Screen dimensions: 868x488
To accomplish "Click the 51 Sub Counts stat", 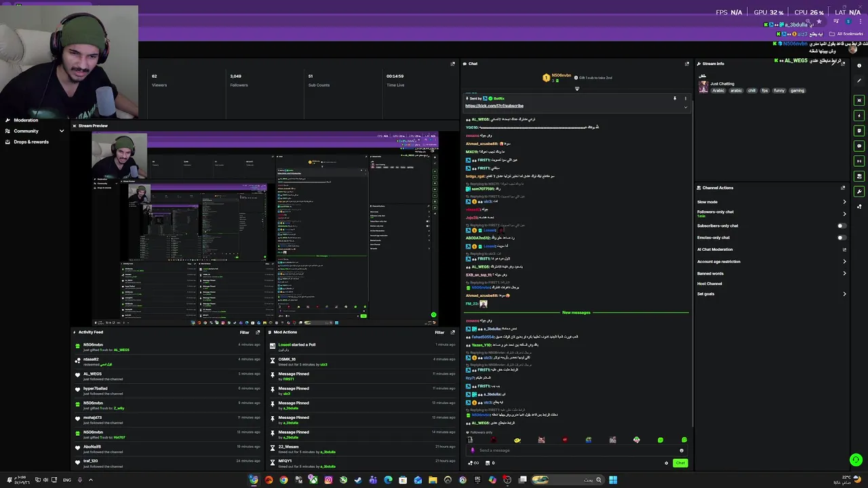I will click(x=319, y=80).
